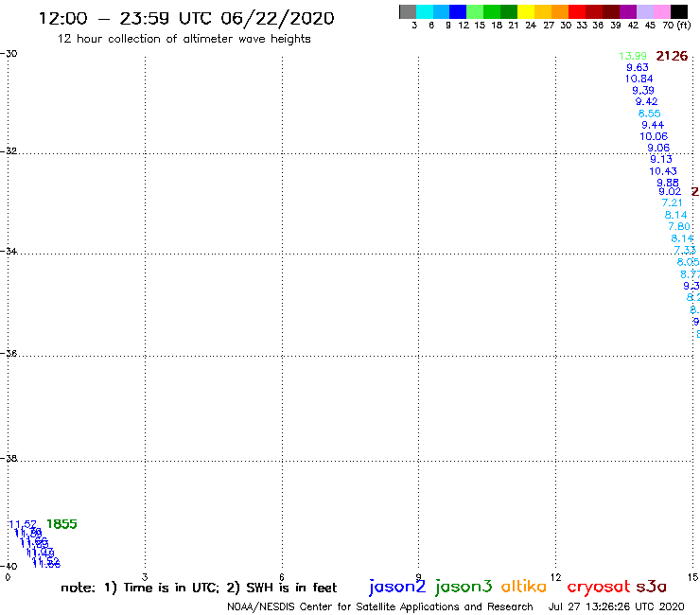700x615 pixels.
Task: Click the wave height value 9.06
Action: coord(658,148)
